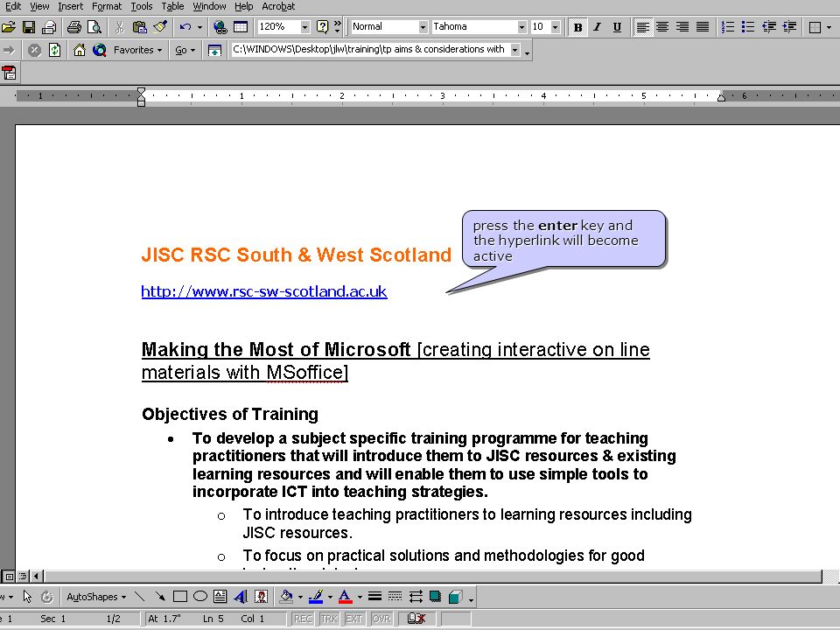Click Show Only Web Toolbar icon
The height and width of the screenshot is (630, 840).
214,51
